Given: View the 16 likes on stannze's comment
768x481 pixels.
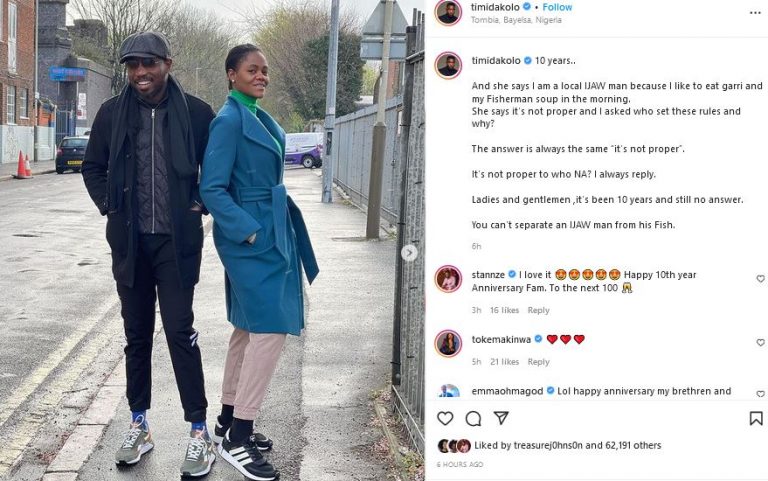Looking at the screenshot, I should click(504, 310).
